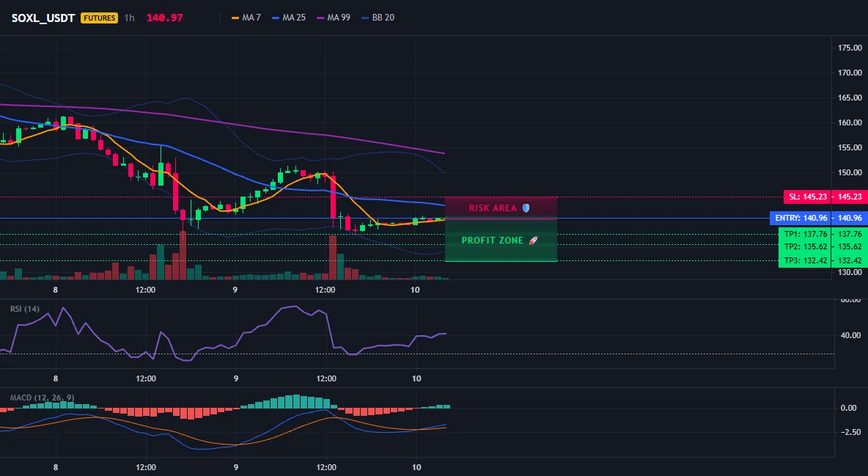Click the shield icon in Risk Area
The height and width of the screenshot is (476, 868).
pyautogui.click(x=526, y=208)
